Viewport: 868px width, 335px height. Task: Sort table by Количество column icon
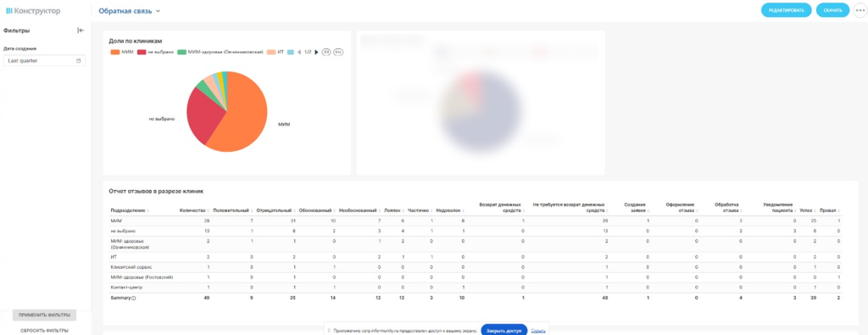pos(209,211)
